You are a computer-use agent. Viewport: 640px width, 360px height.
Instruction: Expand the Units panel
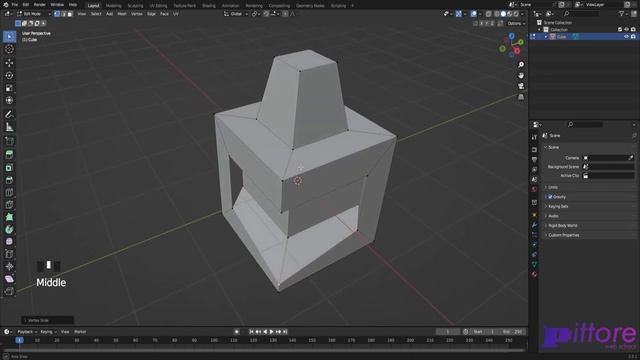pos(553,187)
